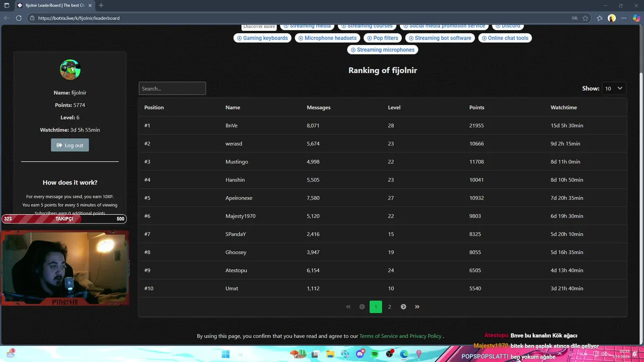644x362 pixels.
Task: Jump to last leaderboard page
Action: pyautogui.click(x=417, y=307)
